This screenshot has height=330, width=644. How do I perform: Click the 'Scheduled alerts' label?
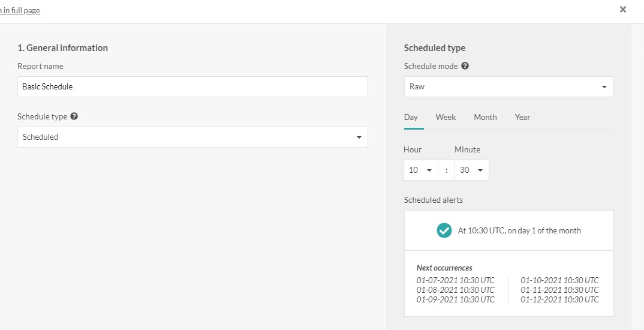pos(434,200)
